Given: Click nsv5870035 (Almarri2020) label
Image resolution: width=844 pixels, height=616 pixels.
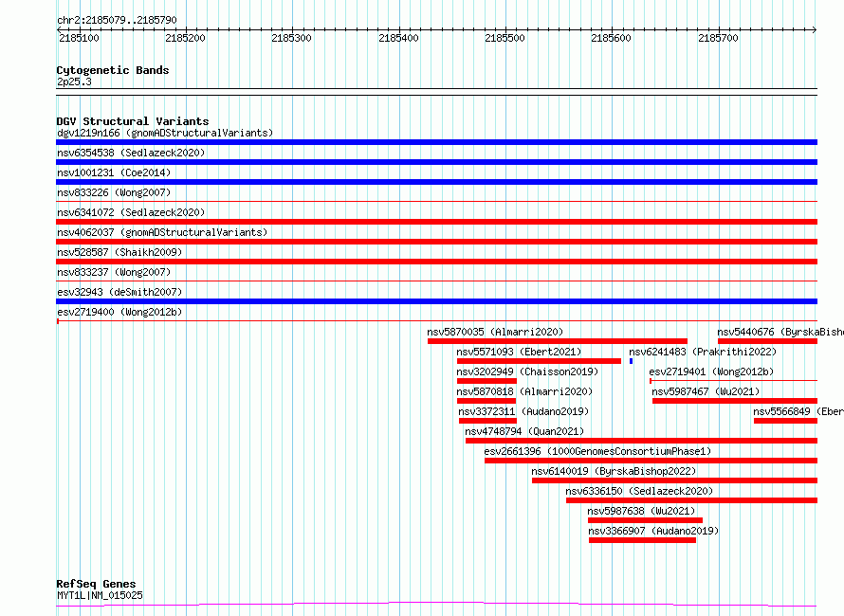Looking at the screenshot, I should pyautogui.click(x=495, y=332).
